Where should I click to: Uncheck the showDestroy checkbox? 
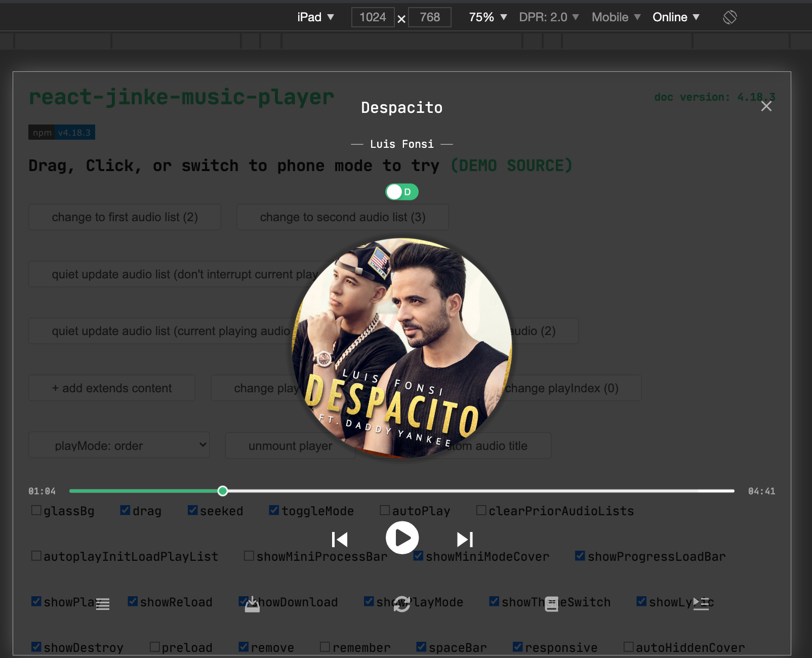click(36, 647)
